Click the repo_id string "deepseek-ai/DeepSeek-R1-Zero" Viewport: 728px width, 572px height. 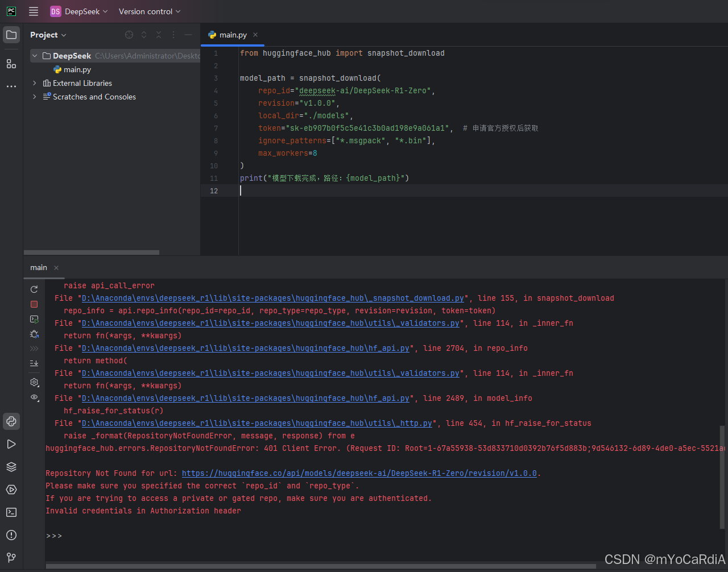(x=365, y=90)
